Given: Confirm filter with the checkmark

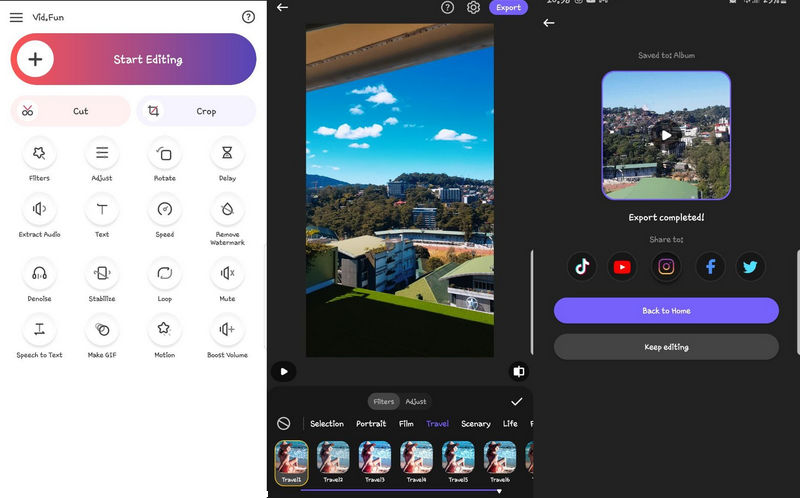Looking at the screenshot, I should coord(516,402).
